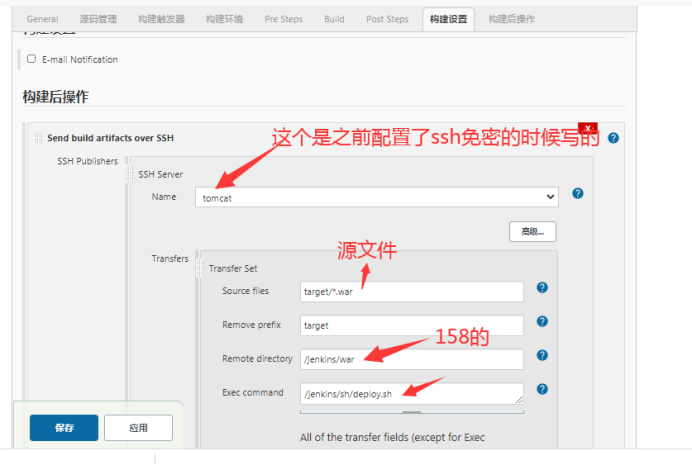
Task: Grab drag handle beside Send build artifacts over SSH
Action: click(38, 138)
